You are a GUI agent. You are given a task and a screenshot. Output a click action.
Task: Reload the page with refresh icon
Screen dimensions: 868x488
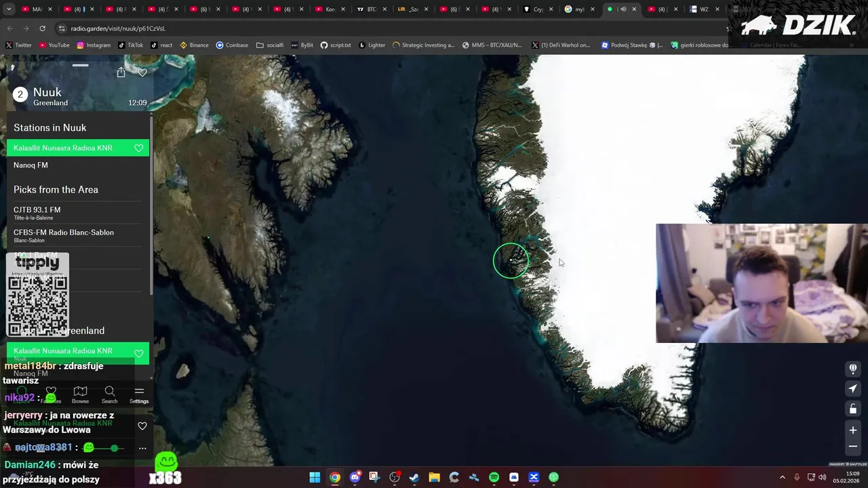click(x=42, y=28)
